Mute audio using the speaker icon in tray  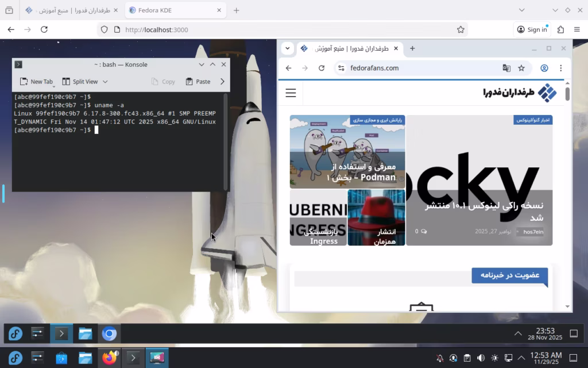point(480,358)
